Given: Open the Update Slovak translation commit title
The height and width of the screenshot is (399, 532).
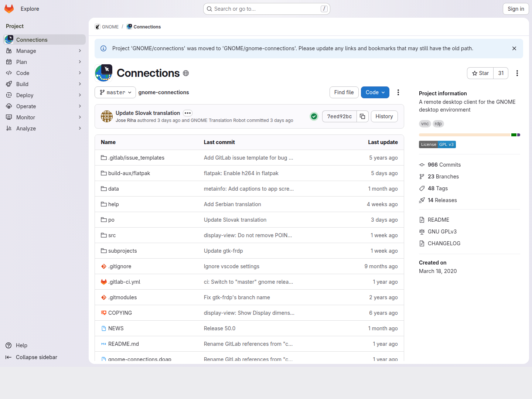Looking at the screenshot, I should pyautogui.click(x=148, y=113).
